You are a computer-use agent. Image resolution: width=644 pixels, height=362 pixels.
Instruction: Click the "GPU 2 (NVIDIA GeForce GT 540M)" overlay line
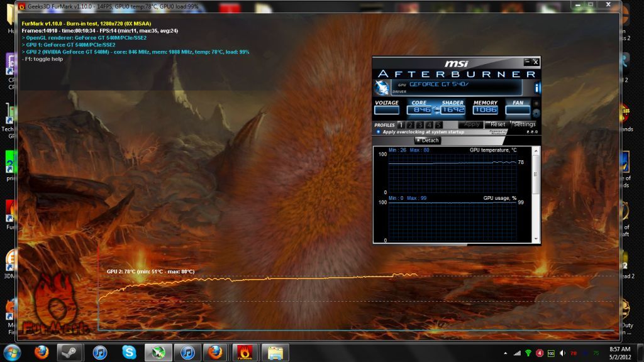(136, 52)
